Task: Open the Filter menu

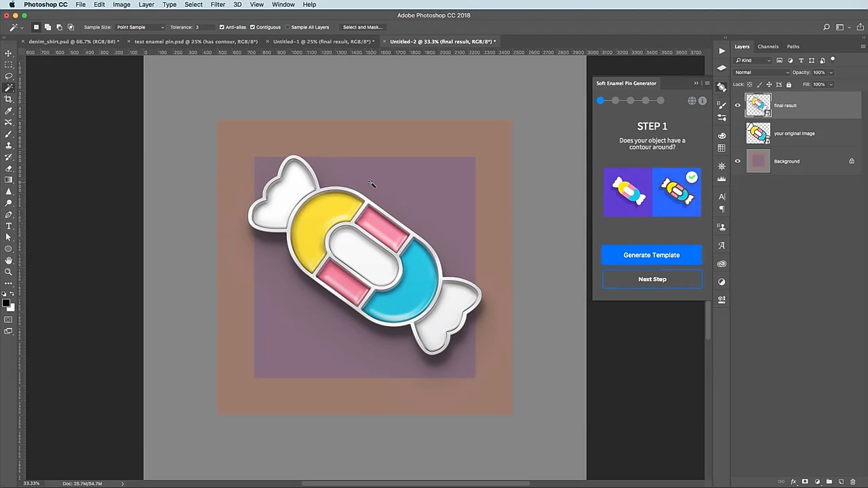Action: point(218,5)
